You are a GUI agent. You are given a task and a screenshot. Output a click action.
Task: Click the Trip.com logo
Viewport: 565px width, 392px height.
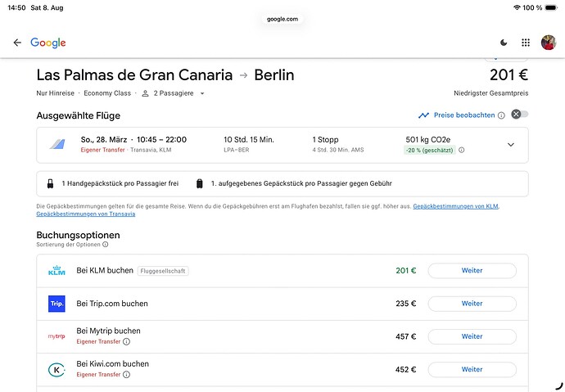[x=56, y=304]
